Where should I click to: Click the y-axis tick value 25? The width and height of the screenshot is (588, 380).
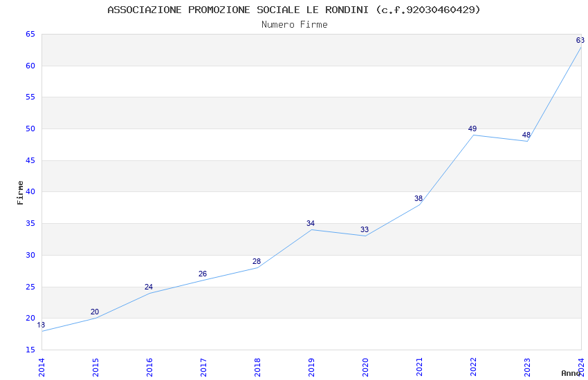30,287
